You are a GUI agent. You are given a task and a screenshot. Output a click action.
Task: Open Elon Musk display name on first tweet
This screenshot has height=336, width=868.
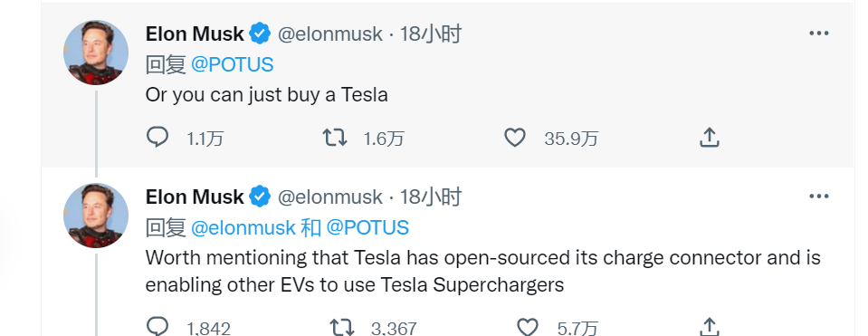tap(195, 34)
